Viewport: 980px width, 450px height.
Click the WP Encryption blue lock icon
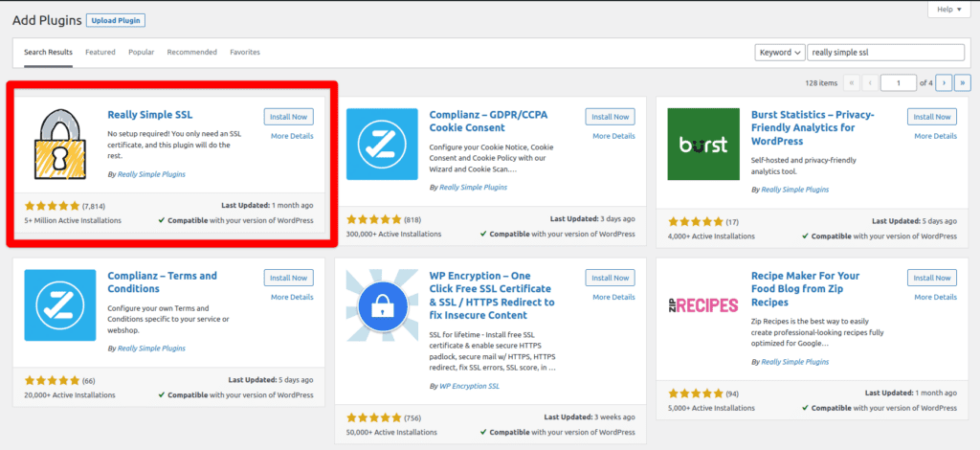pyautogui.click(x=382, y=305)
